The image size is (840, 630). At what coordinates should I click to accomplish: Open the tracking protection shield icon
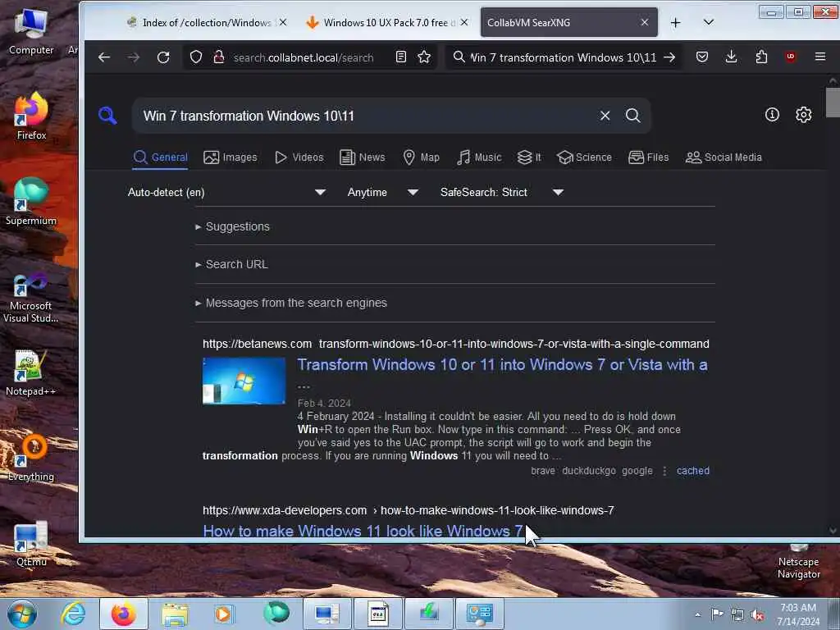(196, 57)
